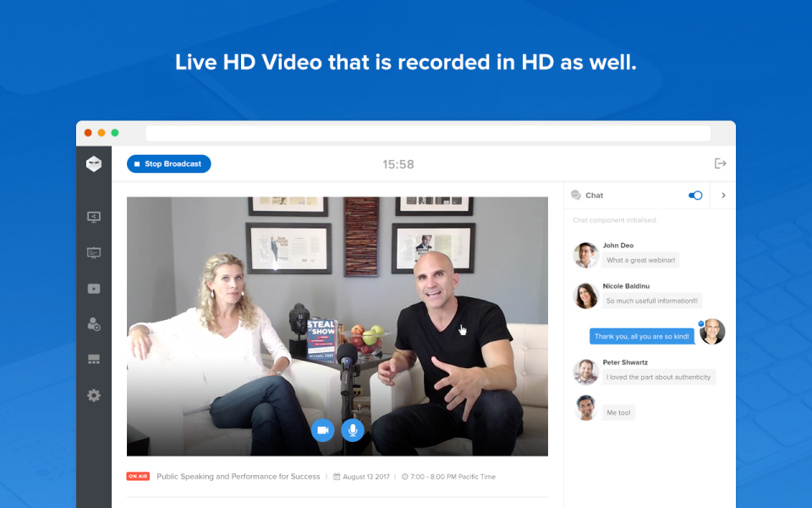Click John Deo's profile avatar
812x508 pixels.
coord(585,252)
